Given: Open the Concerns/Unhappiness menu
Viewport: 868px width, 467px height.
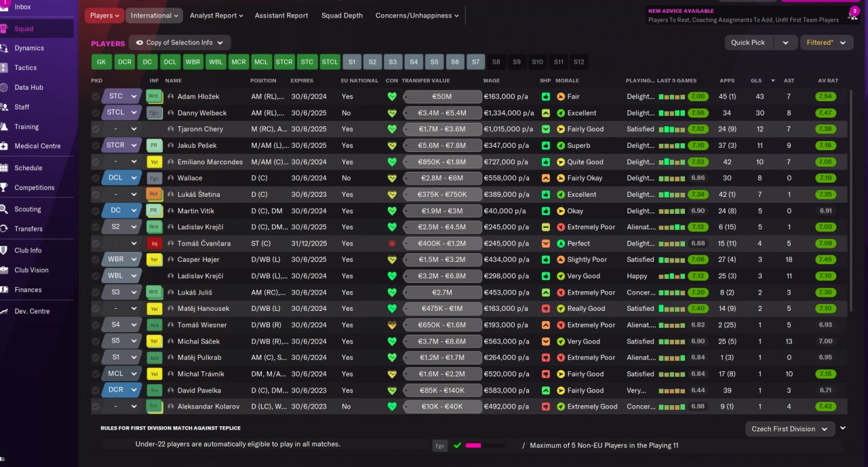Looking at the screenshot, I should (x=417, y=16).
